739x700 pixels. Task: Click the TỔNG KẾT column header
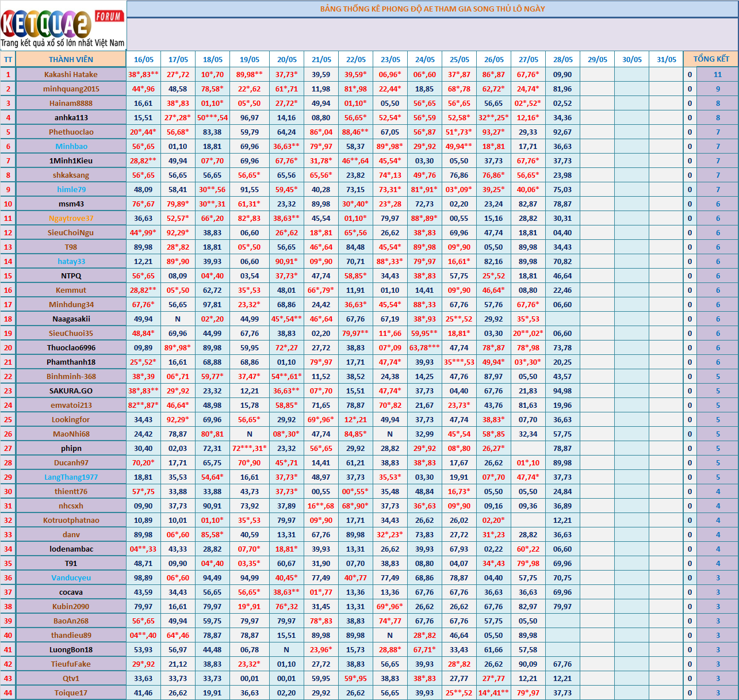711,59
